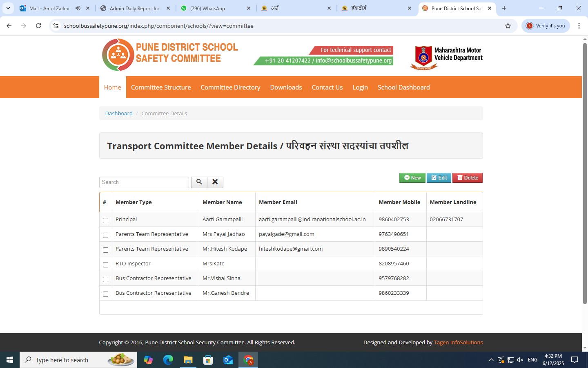The height and width of the screenshot is (368, 588).
Task: Check the Principal row checkbox
Action: tap(105, 220)
